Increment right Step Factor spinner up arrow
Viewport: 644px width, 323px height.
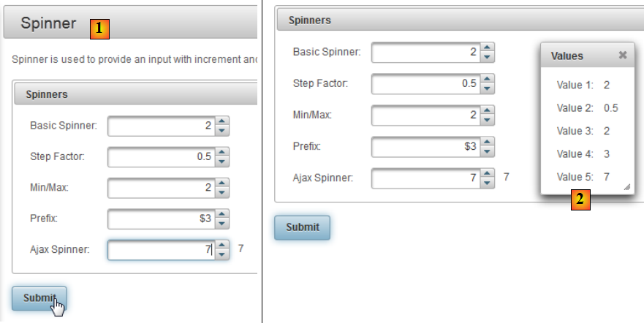488,80
